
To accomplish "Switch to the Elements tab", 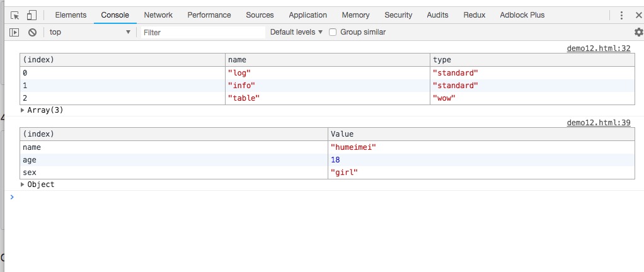I will pos(71,15).
